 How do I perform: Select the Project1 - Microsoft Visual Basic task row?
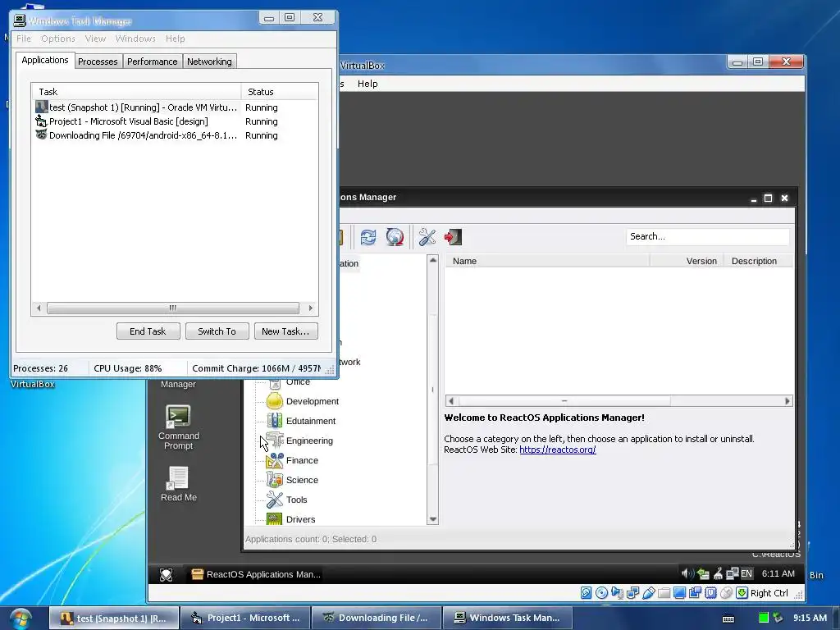(175, 121)
